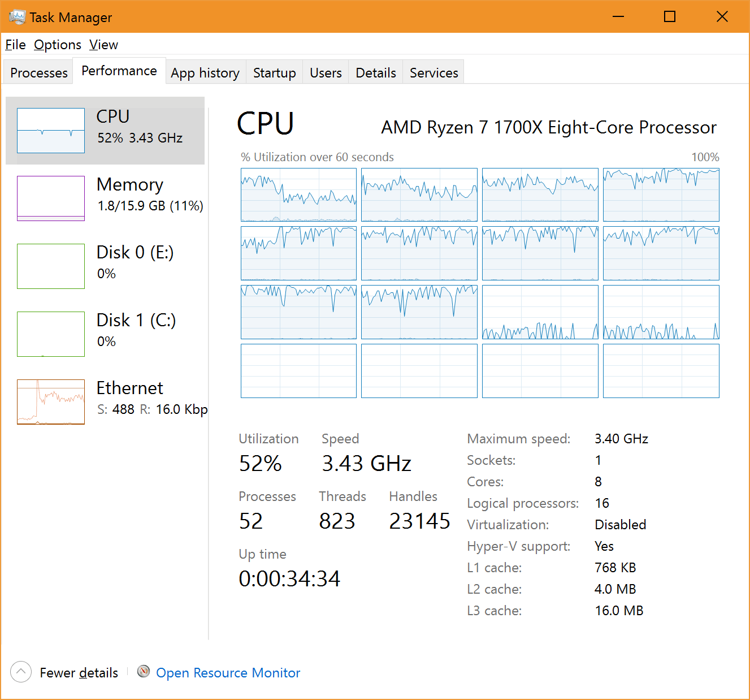Switch to the Performance tab
The height and width of the screenshot is (700, 750).
119,71
